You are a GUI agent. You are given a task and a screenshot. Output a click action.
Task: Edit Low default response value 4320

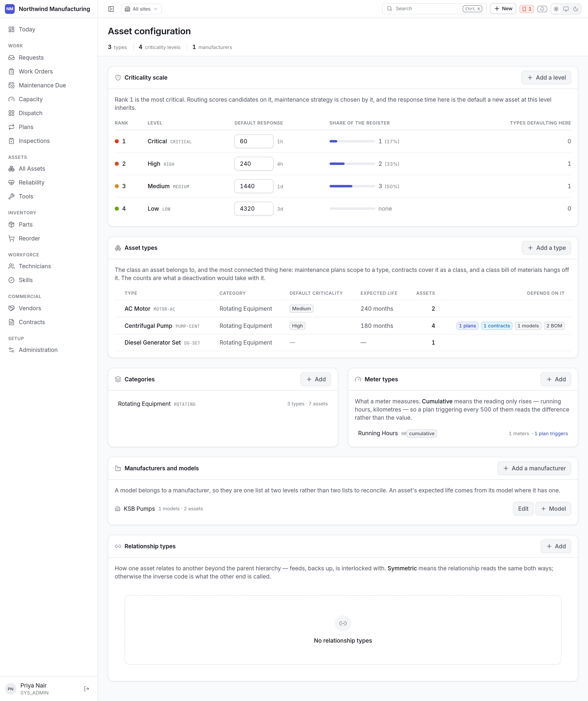coord(254,209)
